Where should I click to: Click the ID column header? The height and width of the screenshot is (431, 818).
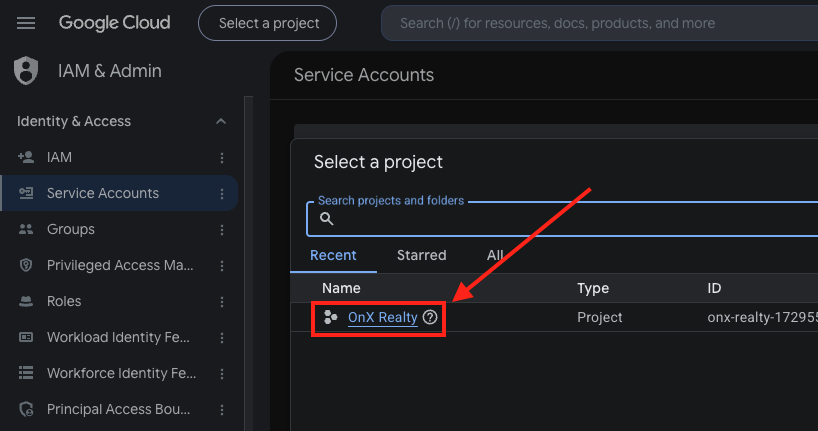(714, 288)
